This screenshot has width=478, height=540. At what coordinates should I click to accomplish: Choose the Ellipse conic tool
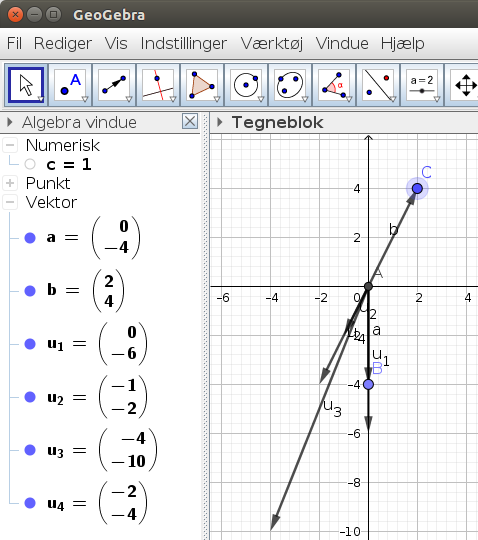point(290,85)
